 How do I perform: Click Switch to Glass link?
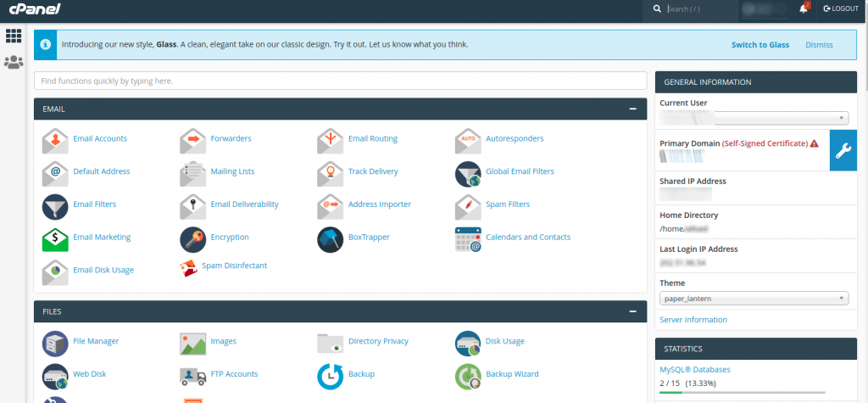(x=759, y=45)
